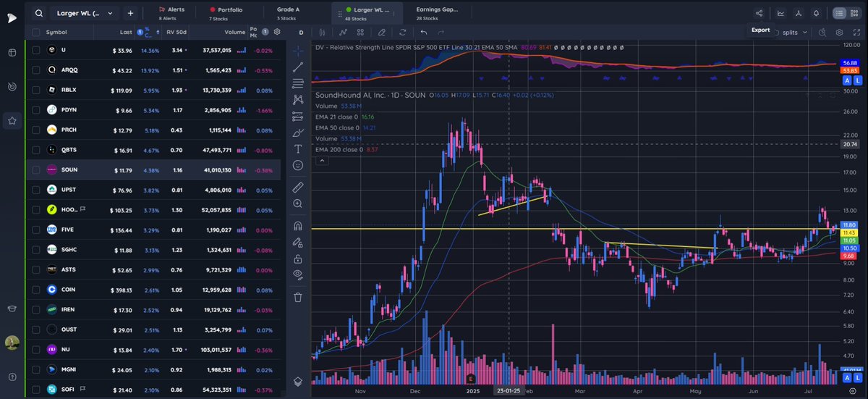Toggle lock all drawings
The height and width of the screenshot is (399, 868).
pos(298,258)
